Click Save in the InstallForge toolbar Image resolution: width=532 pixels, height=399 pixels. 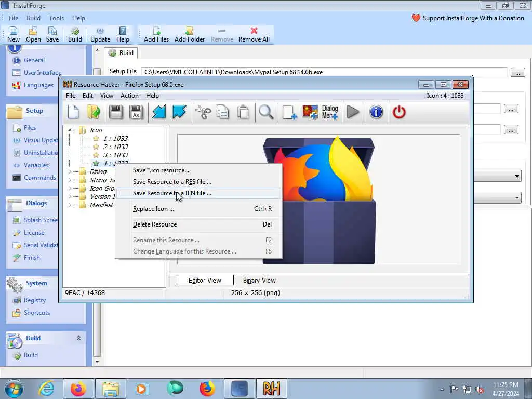[x=52, y=35]
